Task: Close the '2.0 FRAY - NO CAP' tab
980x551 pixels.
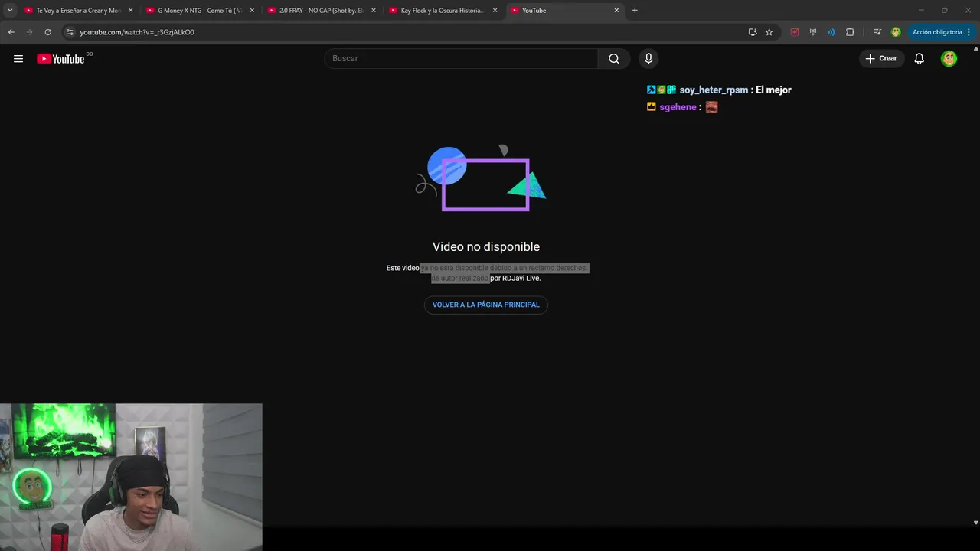Action: 374,11
